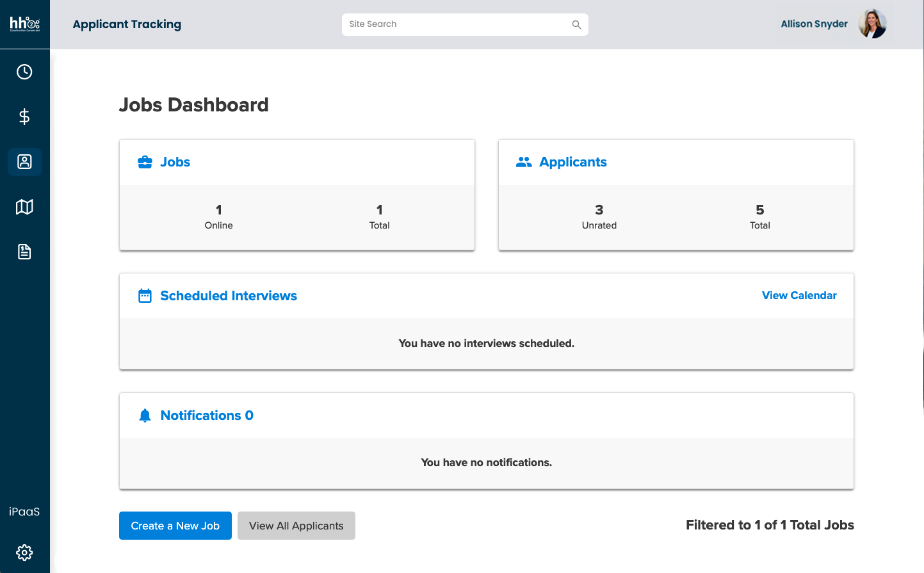The image size is (924, 573).
Task: Click the bell icon beside Notifications
Action: 145,415
